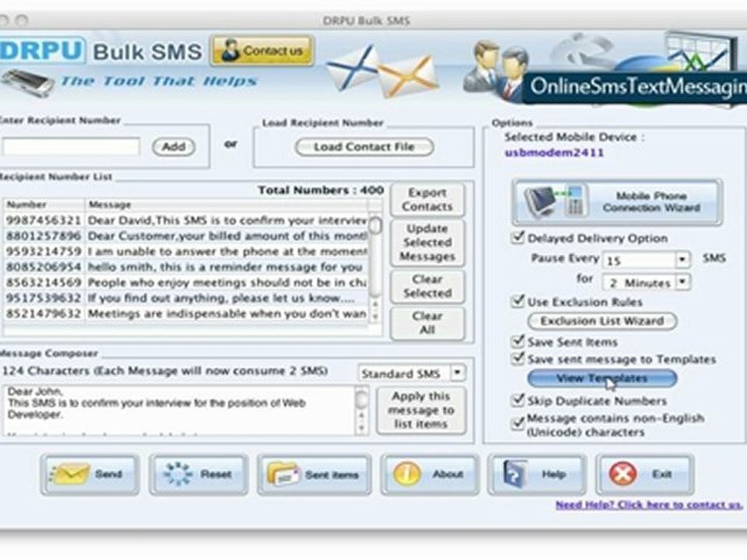The image size is (747, 560).
Task: Click message 'If you find out anything'
Action: coord(221,298)
